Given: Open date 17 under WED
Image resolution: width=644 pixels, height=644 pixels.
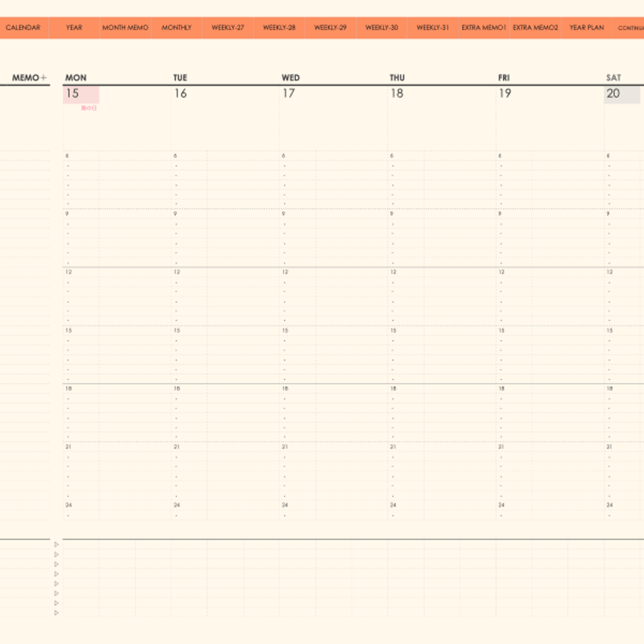Looking at the screenshot, I should point(288,94).
